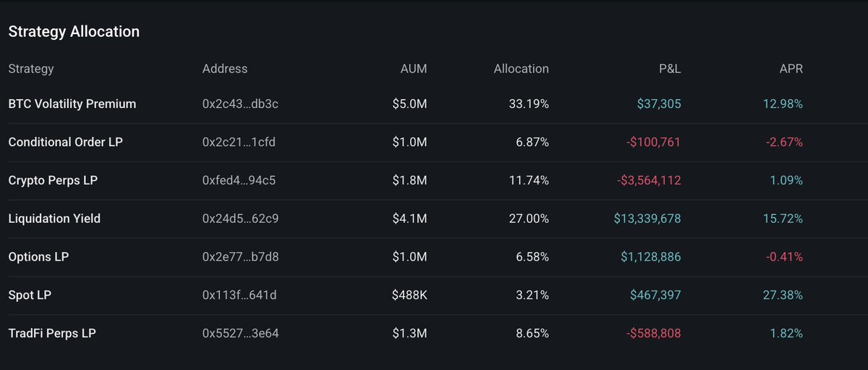Screen dimensions: 868x370
Task: Sort table by Strategy column header
Action: 31,69
